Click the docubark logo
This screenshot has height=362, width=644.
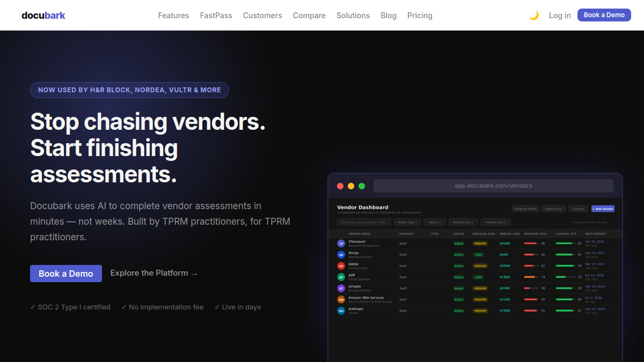(x=43, y=16)
